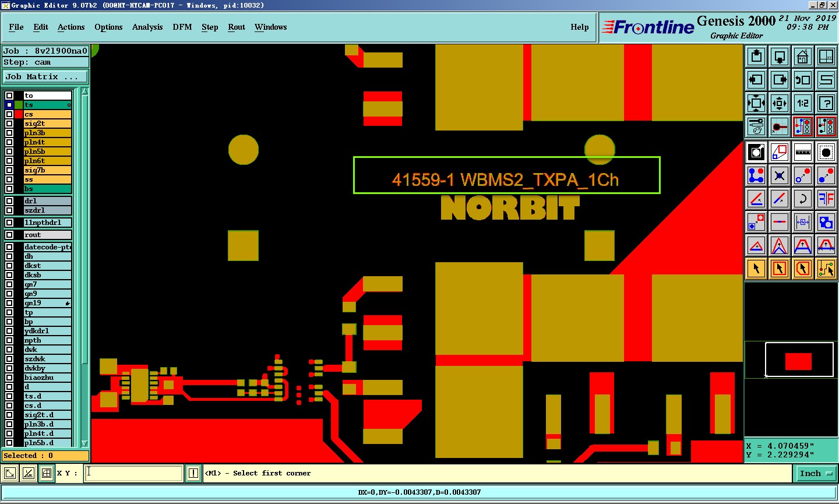Toggle the checkbox for layer 'sig2t'
Screen dimensions: 839x504
click(9, 124)
